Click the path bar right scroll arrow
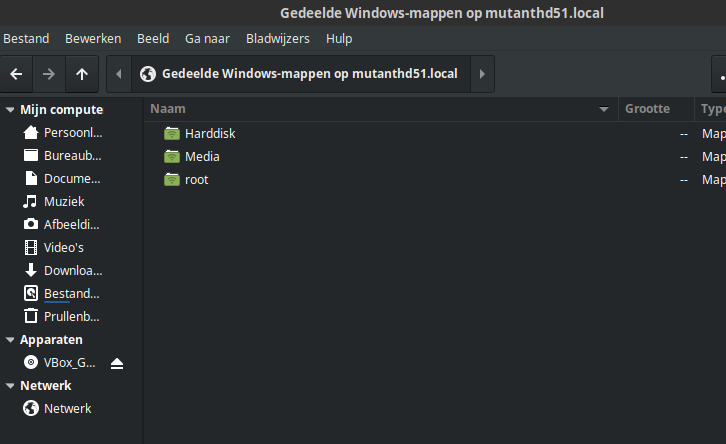Viewport: 726px width, 444px height. 482,74
